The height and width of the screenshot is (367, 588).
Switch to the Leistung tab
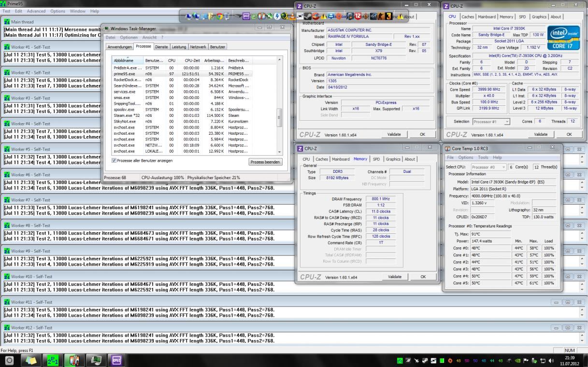[179, 47]
